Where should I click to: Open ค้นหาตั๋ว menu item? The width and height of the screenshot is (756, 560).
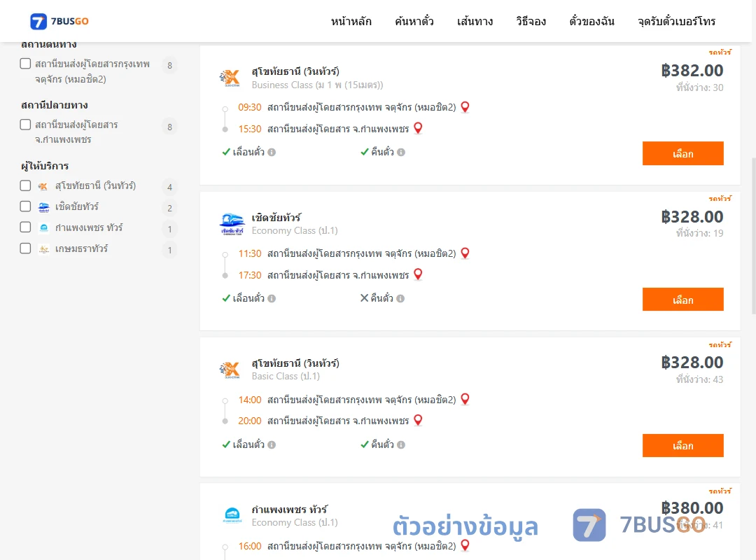pyautogui.click(x=414, y=21)
